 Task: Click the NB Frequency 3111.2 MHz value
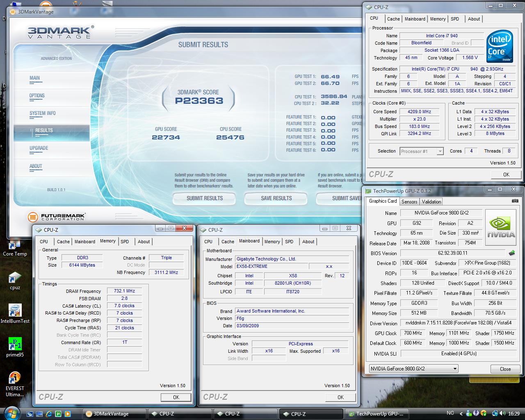[x=166, y=272]
